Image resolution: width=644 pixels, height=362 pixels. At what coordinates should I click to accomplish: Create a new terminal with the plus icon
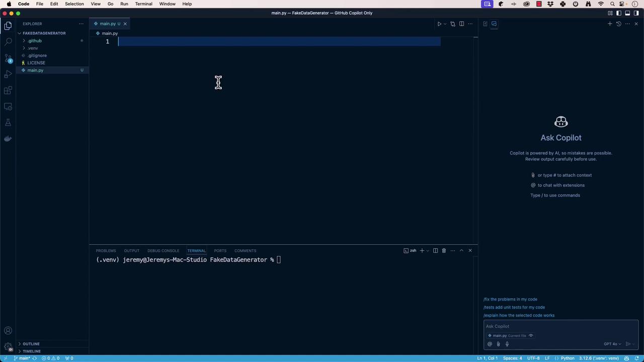point(422,250)
